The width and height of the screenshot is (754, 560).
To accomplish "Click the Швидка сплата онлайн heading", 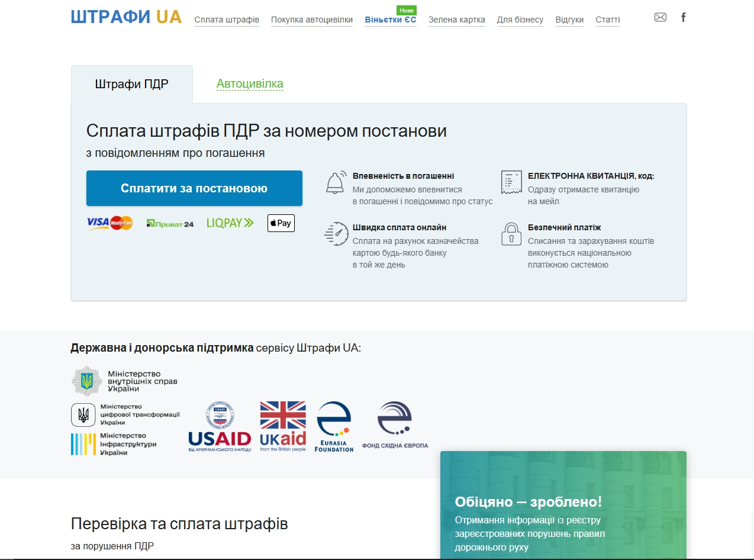I will click(x=399, y=227).
